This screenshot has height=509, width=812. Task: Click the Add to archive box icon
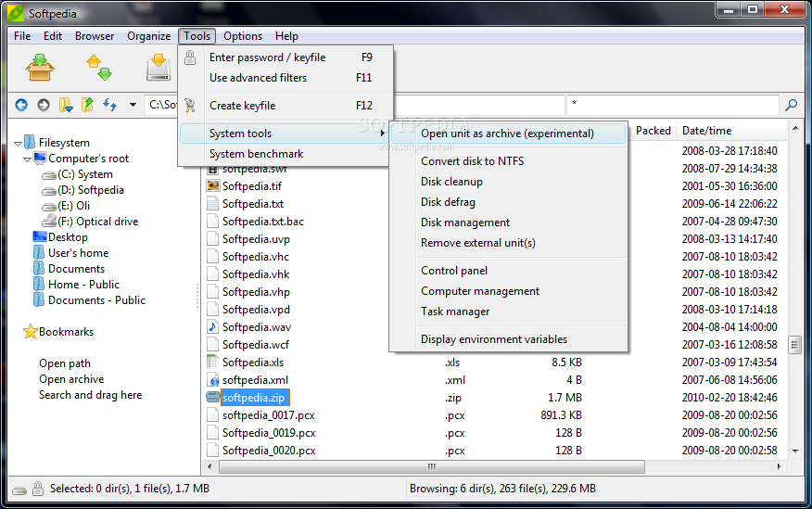point(40,68)
